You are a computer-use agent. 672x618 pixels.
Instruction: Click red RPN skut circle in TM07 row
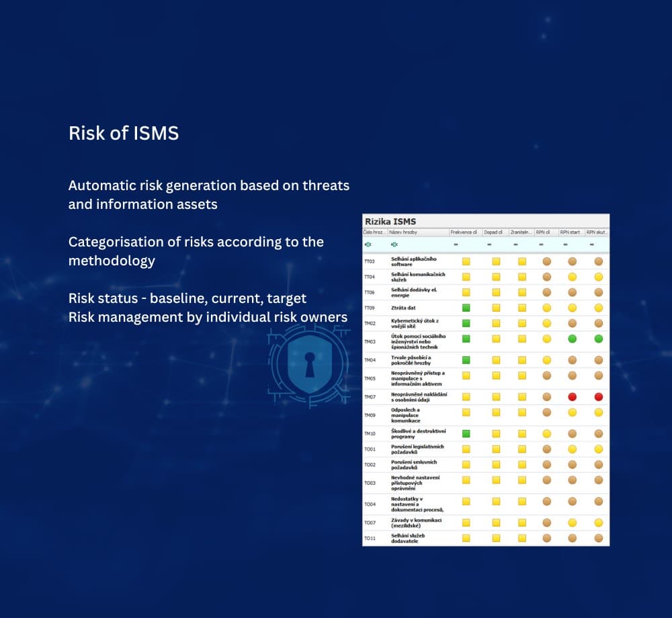click(599, 397)
